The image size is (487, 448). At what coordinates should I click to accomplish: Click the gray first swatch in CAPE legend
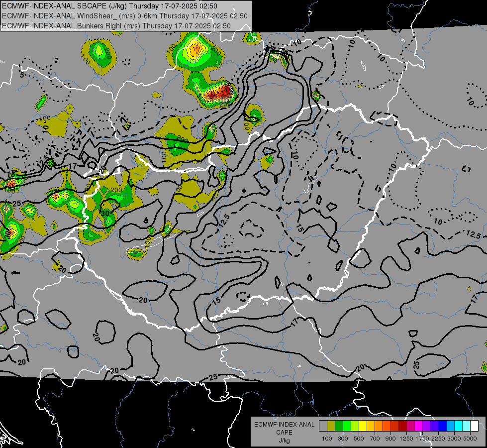323,426
